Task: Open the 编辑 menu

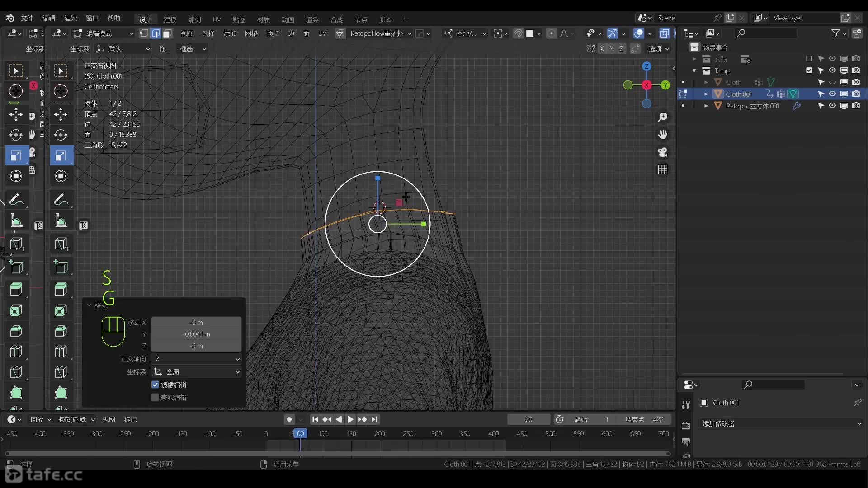Action: tap(48, 18)
